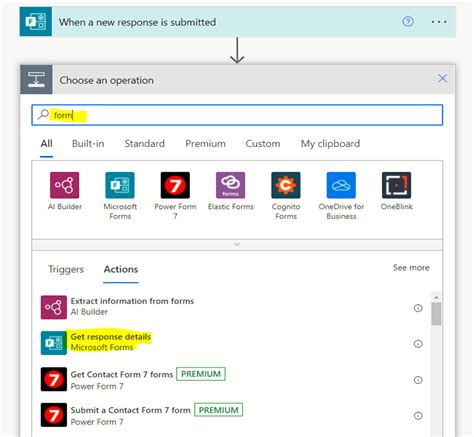Choose Get Contact Form 7 forms action
474x437 pixels.
coord(122,375)
